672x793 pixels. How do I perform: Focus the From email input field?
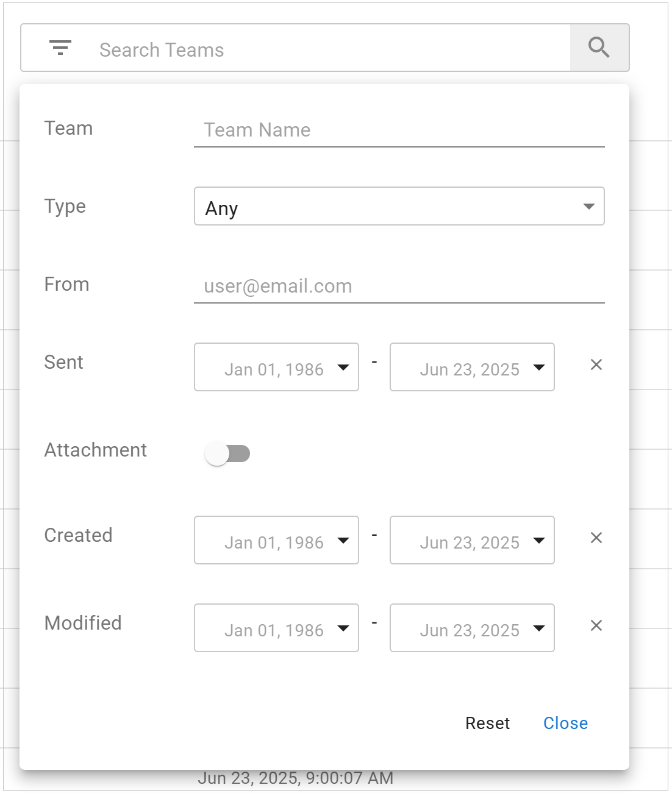[x=399, y=286]
